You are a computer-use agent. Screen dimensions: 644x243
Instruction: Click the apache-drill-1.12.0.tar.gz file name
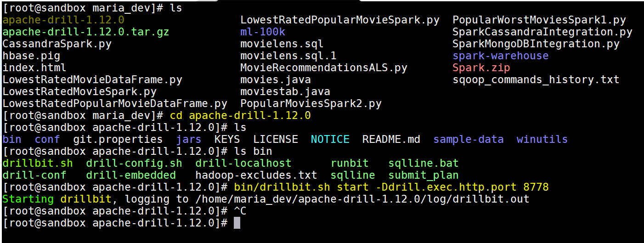tap(86, 32)
